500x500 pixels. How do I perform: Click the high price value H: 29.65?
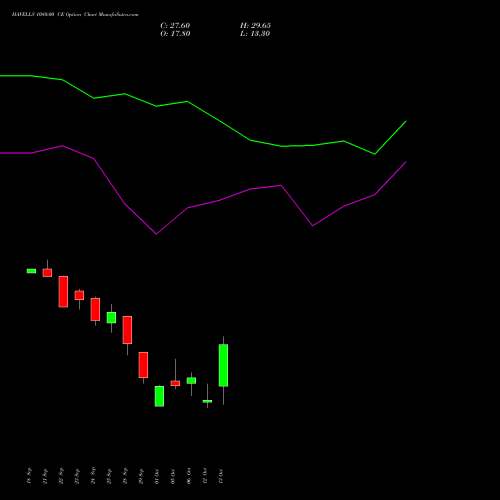coord(255,26)
